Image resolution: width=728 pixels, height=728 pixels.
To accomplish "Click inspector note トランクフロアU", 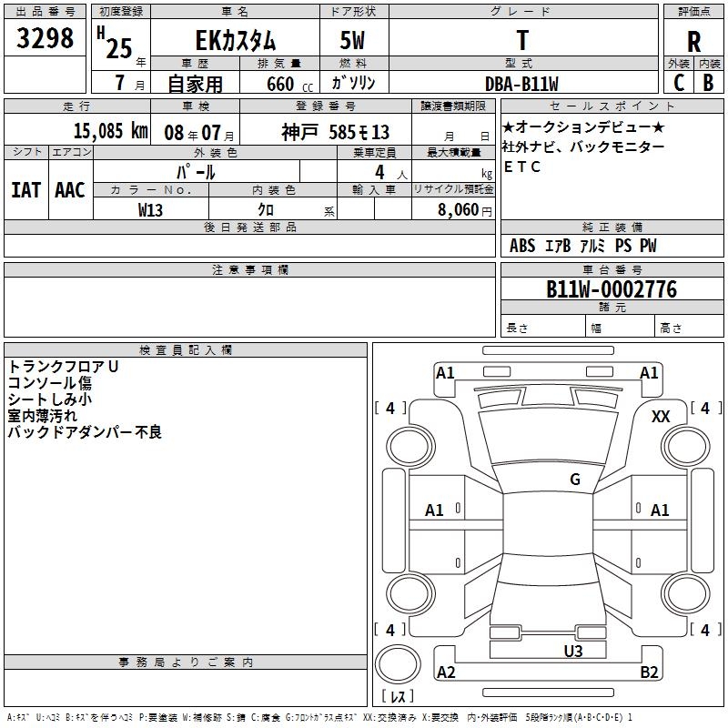I will (64, 367).
